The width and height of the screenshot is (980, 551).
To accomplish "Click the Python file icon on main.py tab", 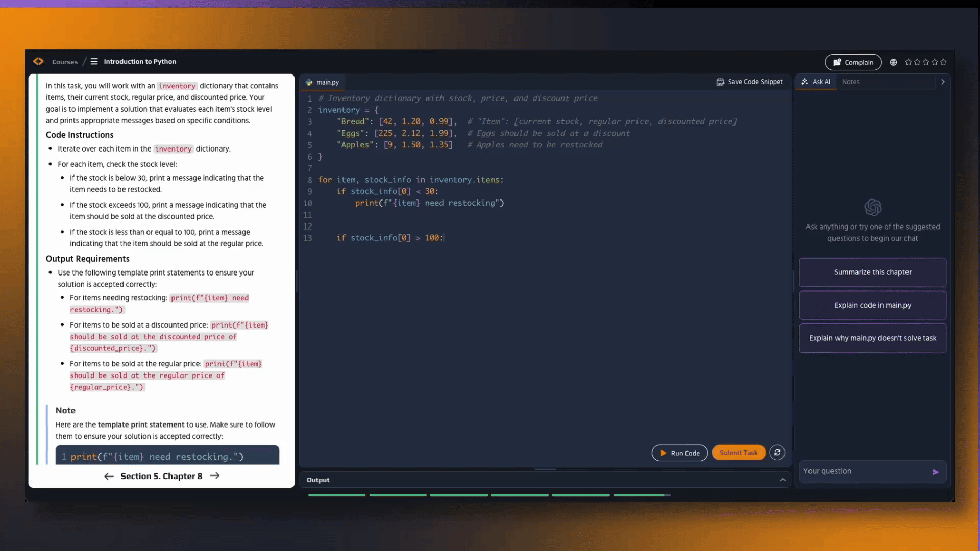I will [310, 82].
